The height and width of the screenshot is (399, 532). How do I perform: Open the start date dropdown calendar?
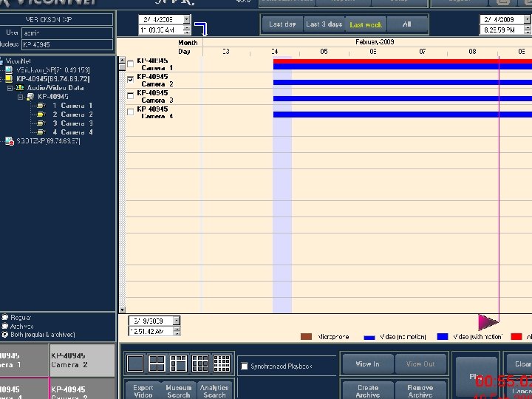[187, 19]
